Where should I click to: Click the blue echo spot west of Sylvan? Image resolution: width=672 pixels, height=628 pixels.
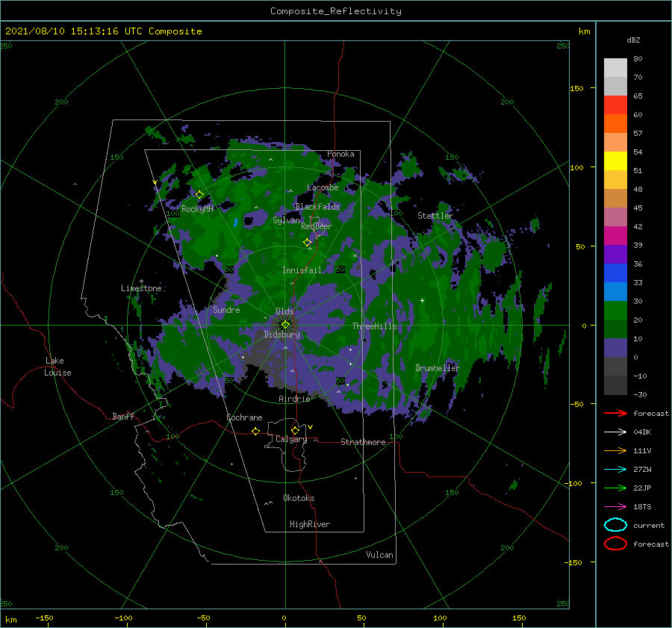(236, 223)
